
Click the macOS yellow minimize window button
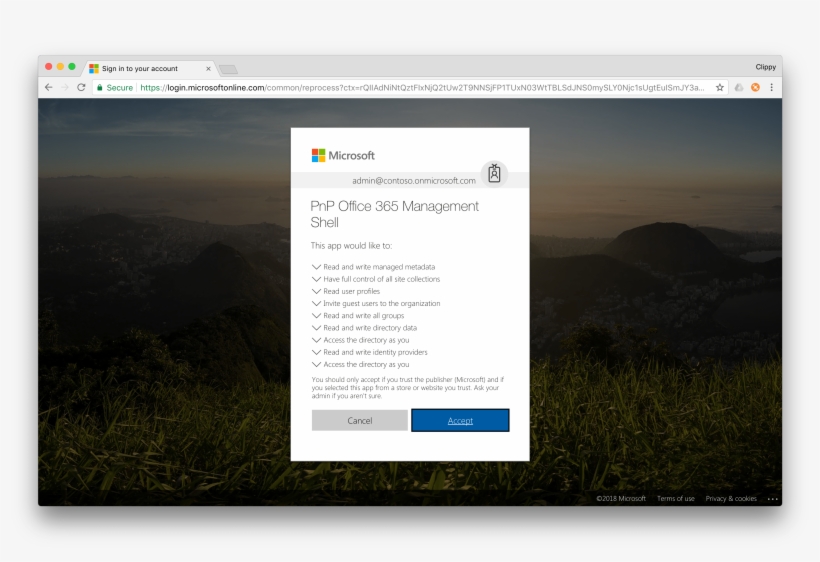point(60,66)
